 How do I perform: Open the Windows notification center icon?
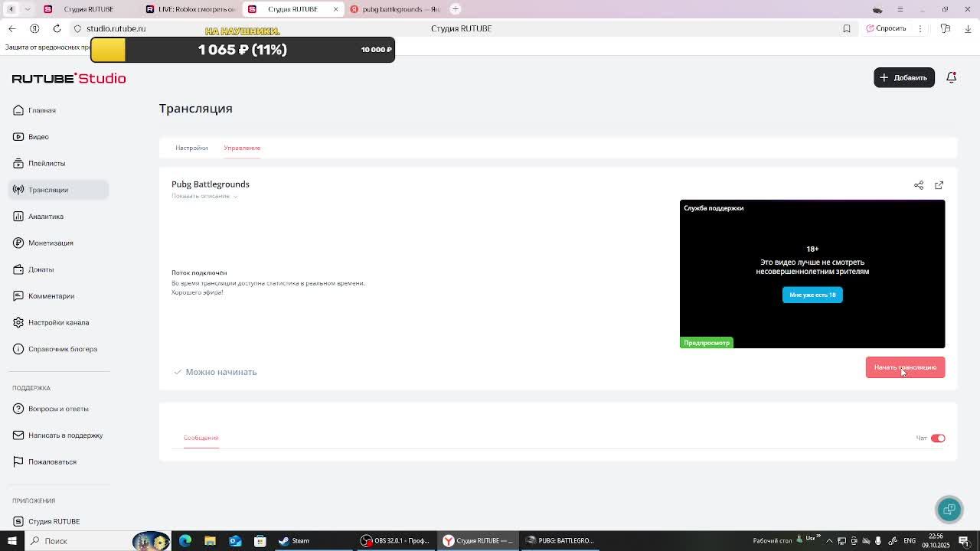click(x=964, y=541)
